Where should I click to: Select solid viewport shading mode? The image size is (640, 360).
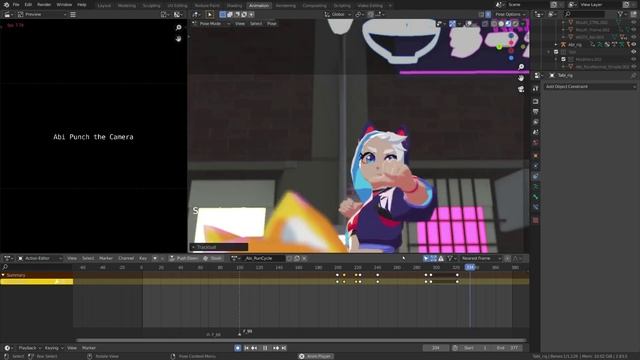pyautogui.click(x=501, y=24)
